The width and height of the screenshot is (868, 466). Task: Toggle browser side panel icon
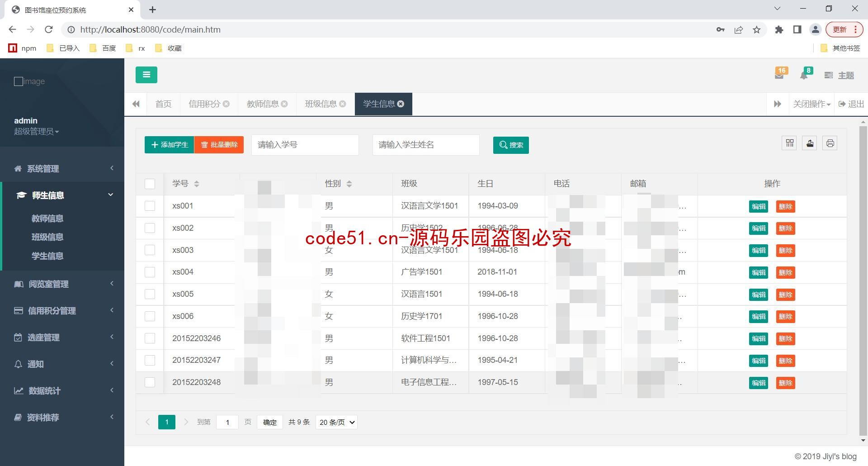tap(797, 29)
